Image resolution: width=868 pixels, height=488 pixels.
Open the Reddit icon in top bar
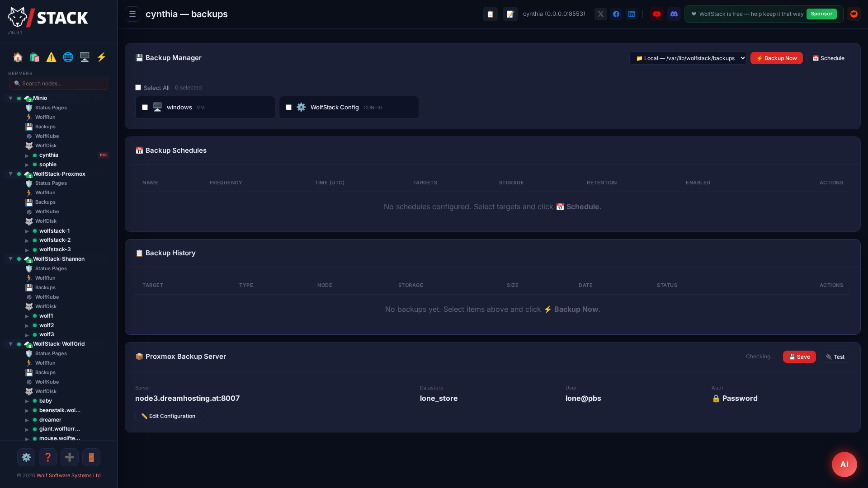tap(854, 14)
